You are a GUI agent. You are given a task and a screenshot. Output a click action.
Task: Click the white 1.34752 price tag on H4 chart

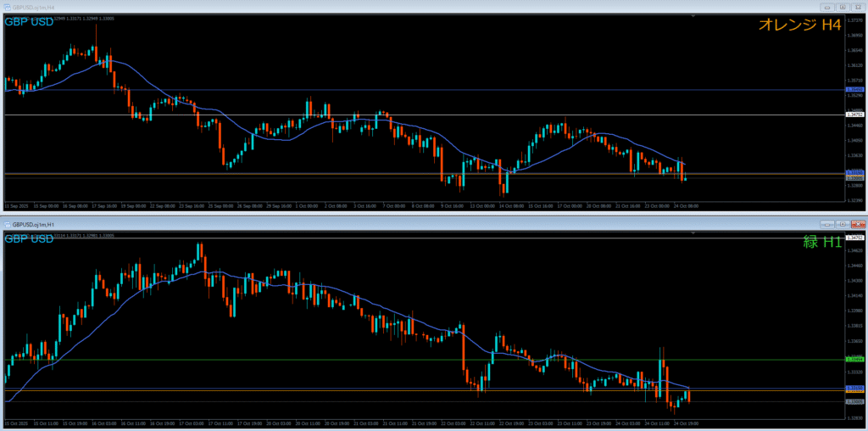(854, 114)
